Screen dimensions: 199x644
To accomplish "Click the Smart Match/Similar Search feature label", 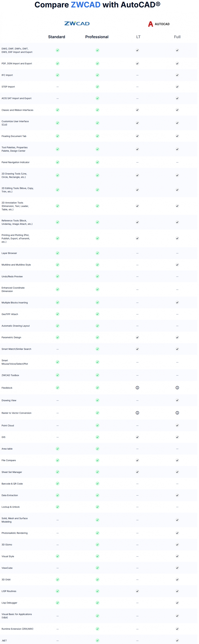I will [x=17, y=349].
